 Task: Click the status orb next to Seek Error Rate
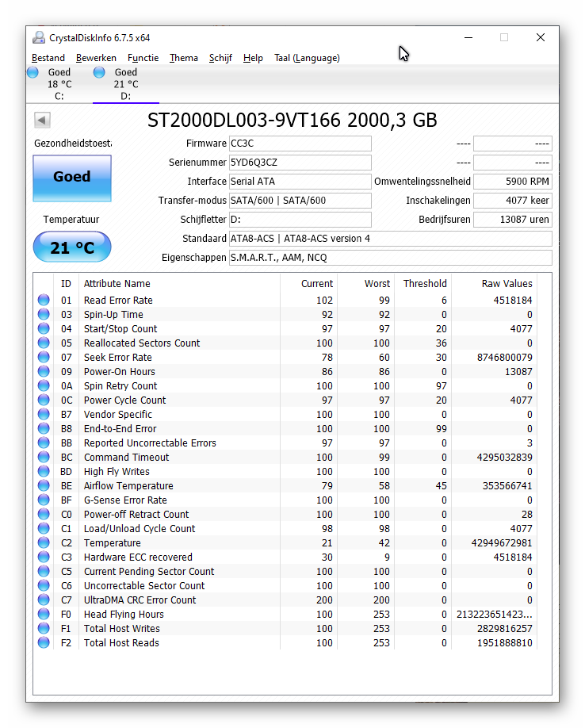click(x=44, y=358)
